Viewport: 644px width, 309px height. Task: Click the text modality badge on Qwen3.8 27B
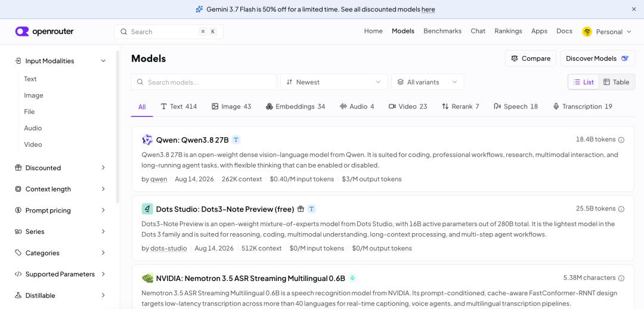coord(236,140)
